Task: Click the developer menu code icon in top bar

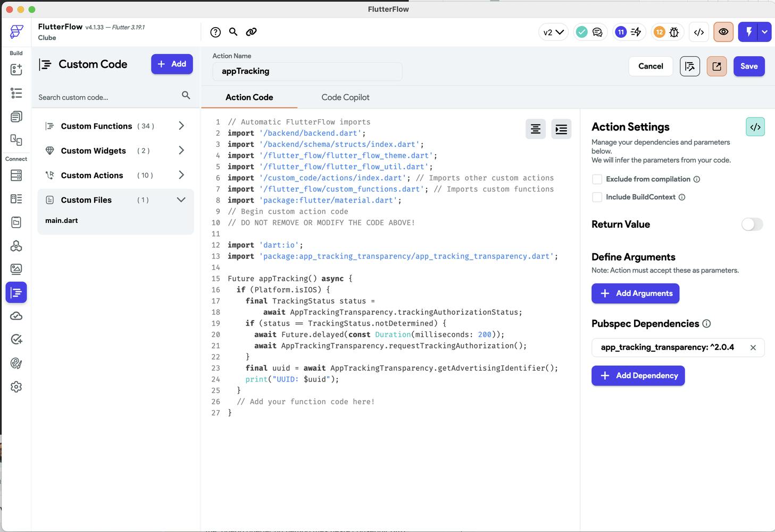Action: (699, 32)
